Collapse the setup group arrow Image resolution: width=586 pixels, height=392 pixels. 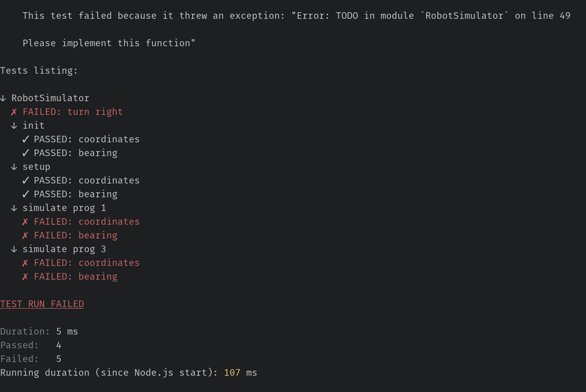[14, 167]
